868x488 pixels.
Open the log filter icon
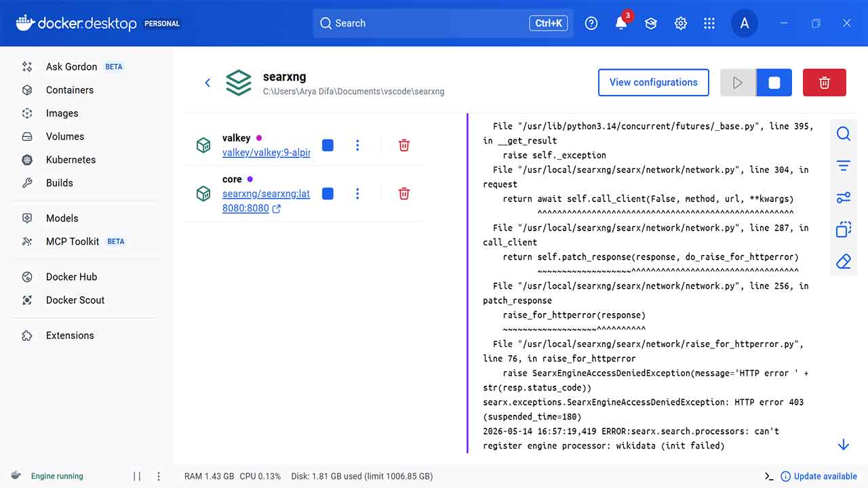(x=844, y=165)
